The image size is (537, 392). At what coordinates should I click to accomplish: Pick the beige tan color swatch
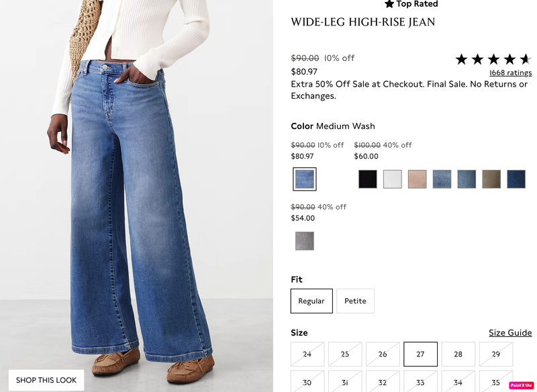(417, 179)
